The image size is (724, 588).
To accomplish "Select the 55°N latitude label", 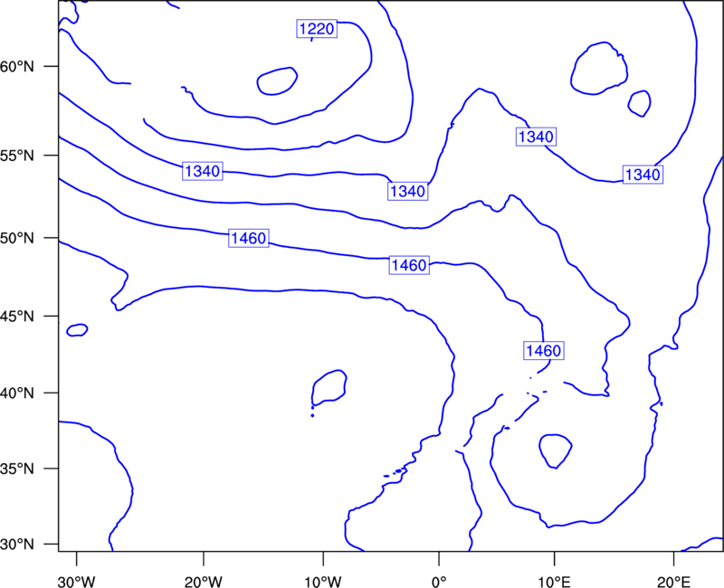I will (x=17, y=156).
